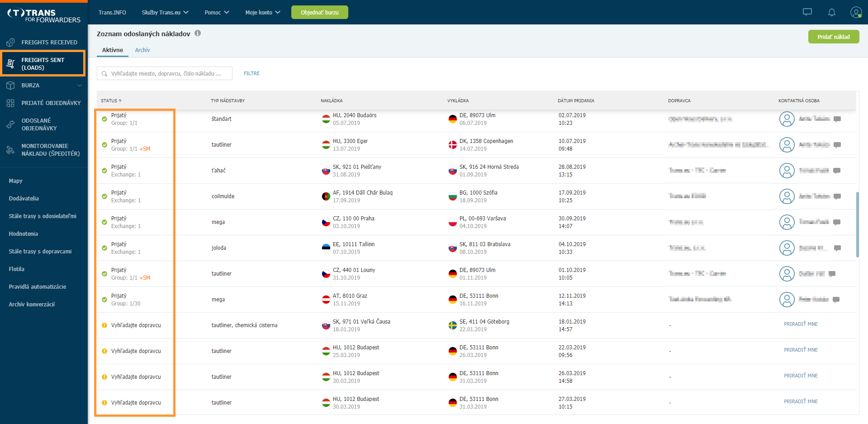Open the messages chat icon in header
This screenshot has width=868, height=424.
pyautogui.click(x=807, y=12)
